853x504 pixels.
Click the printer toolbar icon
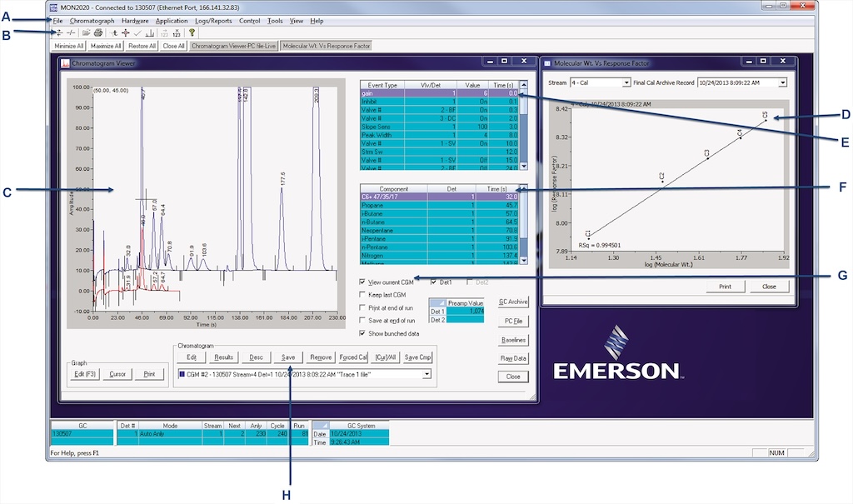coord(98,33)
